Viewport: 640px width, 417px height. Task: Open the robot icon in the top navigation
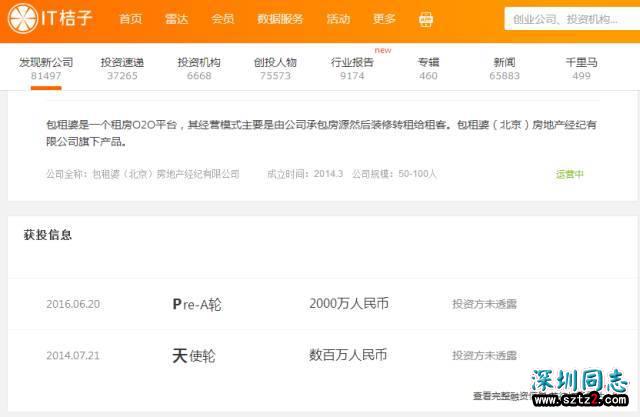[426, 19]
